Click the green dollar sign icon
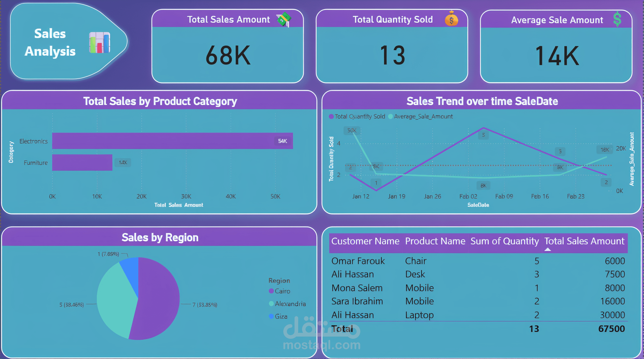This screenshot has height=359, width=644. point(617,19)
